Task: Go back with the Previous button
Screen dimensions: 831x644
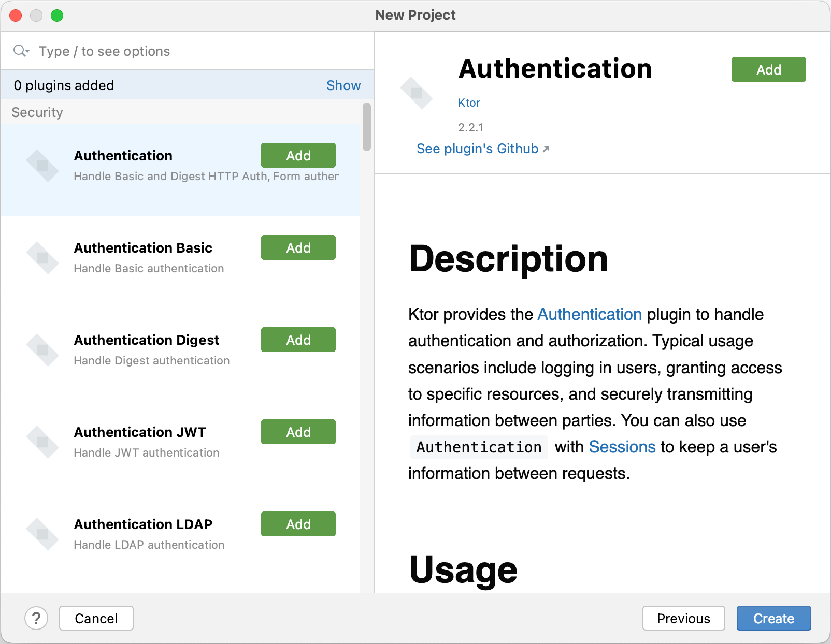Action: pos(683,618)
